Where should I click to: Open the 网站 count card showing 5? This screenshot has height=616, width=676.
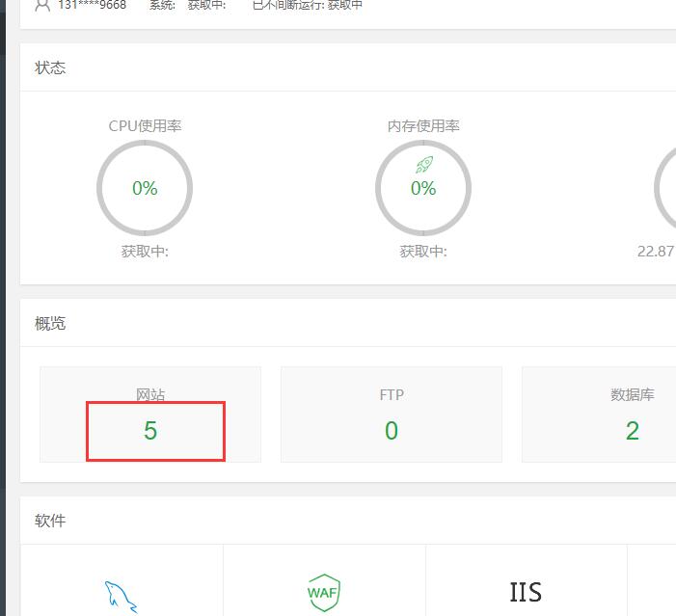(x=150, y=415)
